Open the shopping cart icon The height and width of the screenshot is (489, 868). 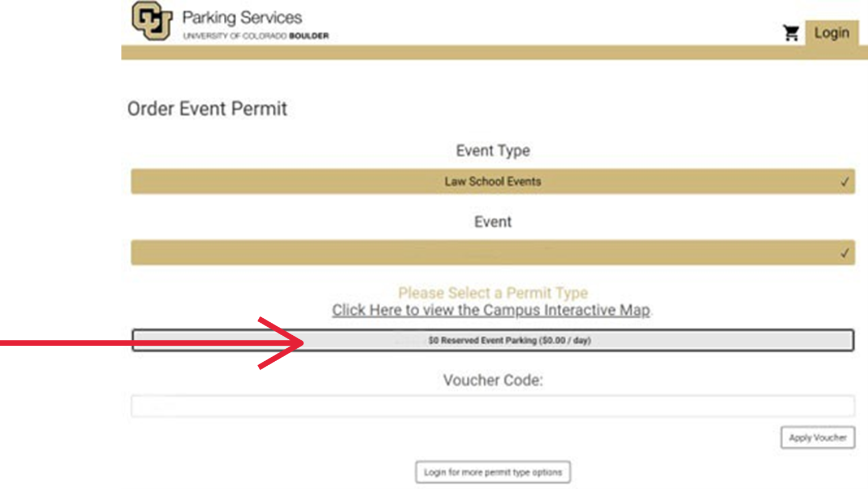point(791,33)
